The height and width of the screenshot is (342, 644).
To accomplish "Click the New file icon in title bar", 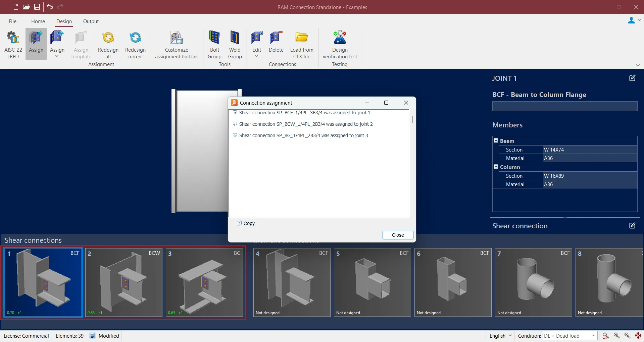I will pyautogui.click(x=16, y=7).
